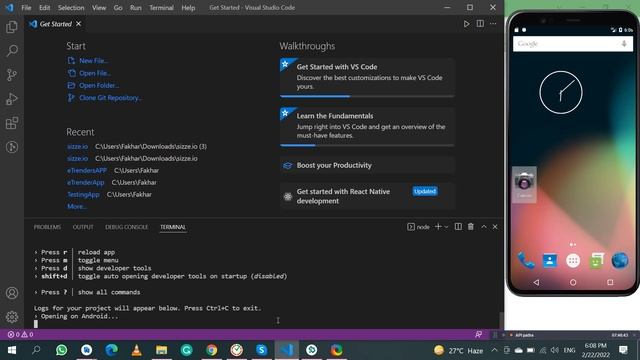The height and width of the screenshot is (360, 640).
Task: Open Contacts app in emulator dock
Action: pos(549,260)
